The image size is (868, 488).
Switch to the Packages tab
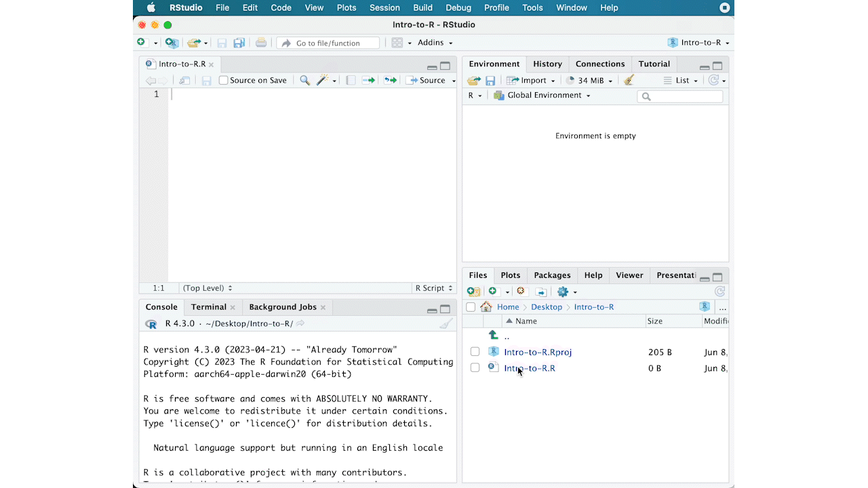[552, 275]
